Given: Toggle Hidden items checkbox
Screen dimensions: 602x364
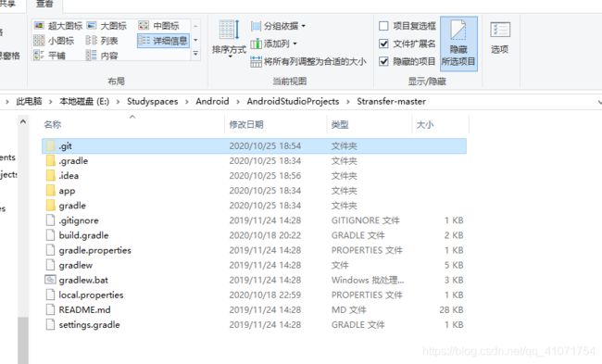Looking at the screenshot, I should (x=383, y=61).
